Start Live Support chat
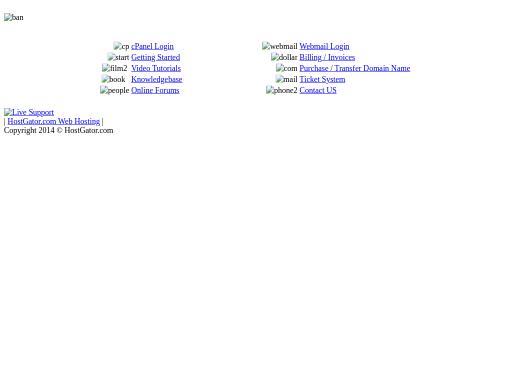The height and width of the screenshot is (384, 512). 29,112
